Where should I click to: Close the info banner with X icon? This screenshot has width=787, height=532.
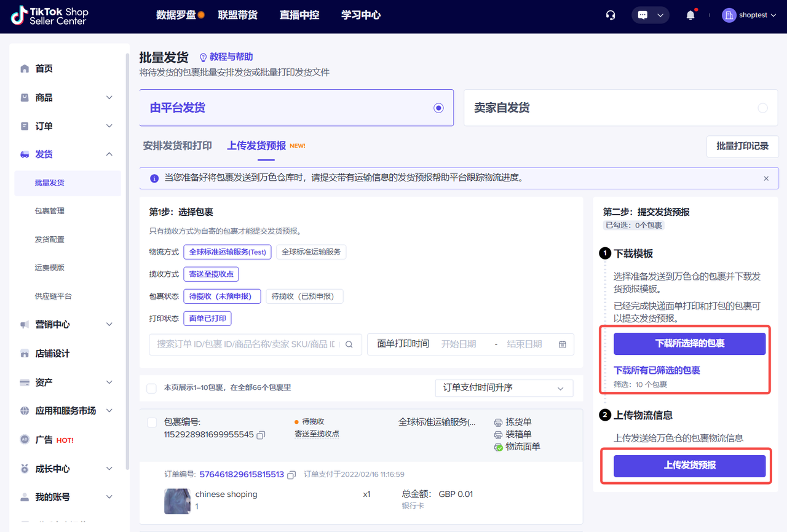(x=766, y=178)
